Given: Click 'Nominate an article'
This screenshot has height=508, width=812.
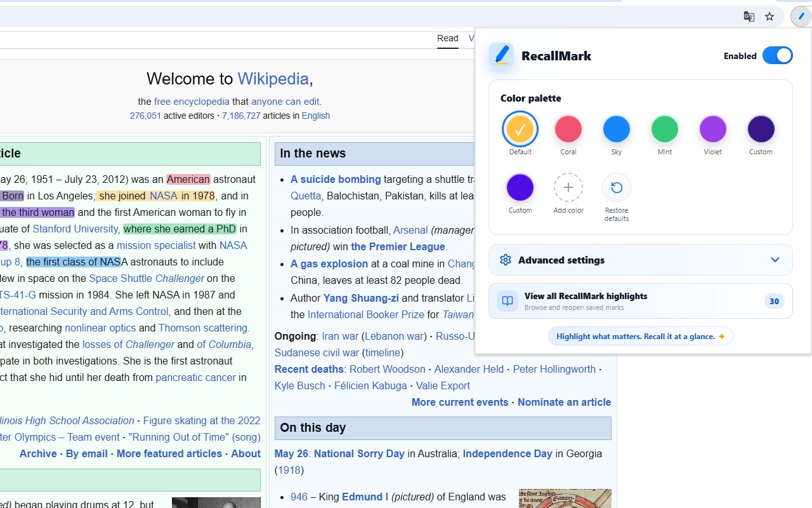Looking at the screenshot, I should [x=565, y=403].
